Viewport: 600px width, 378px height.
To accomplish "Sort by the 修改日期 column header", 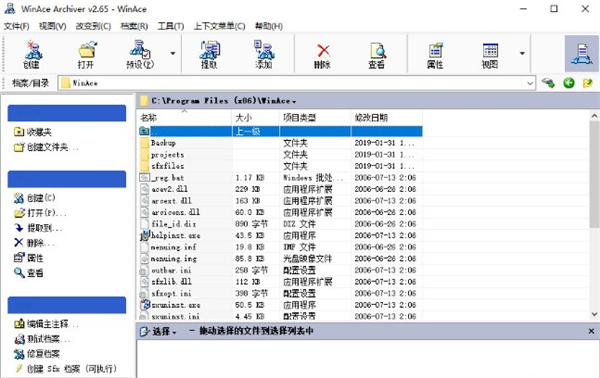I will (x=386, y=117).
